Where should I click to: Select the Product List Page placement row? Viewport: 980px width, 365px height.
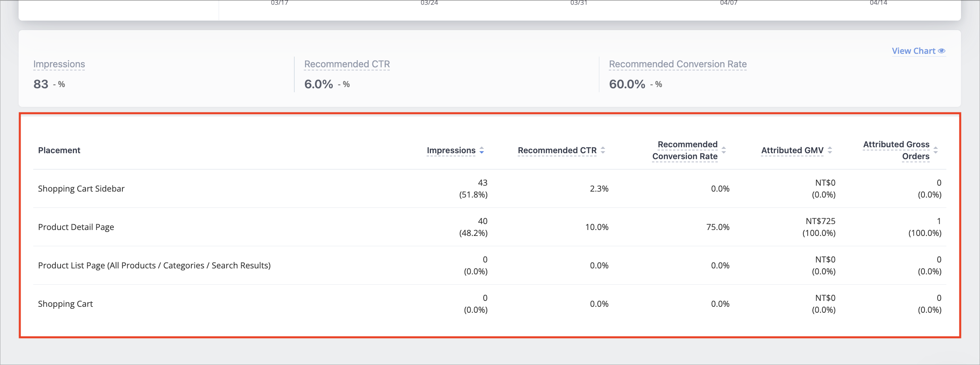[x=490, y=266]
